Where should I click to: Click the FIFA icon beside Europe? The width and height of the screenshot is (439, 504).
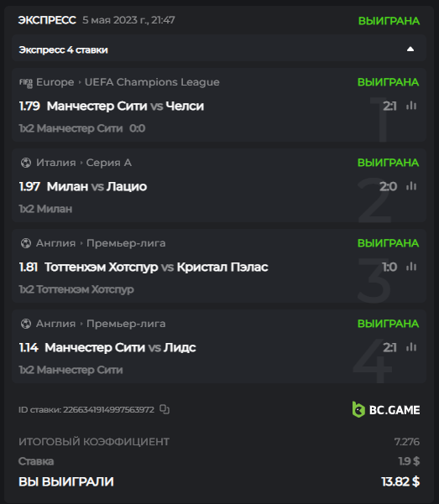click(x=26, y=83)
